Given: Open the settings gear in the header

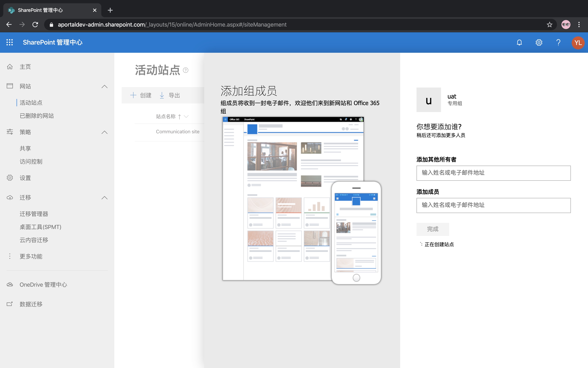Looking at the screenshot, I should [x=539, y=43].
